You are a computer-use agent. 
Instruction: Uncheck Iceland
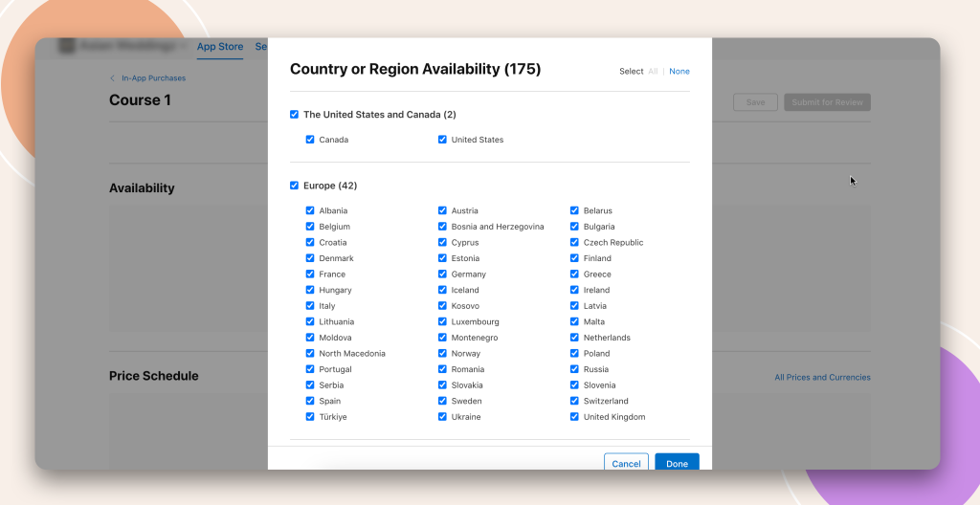tap(442, 290)
